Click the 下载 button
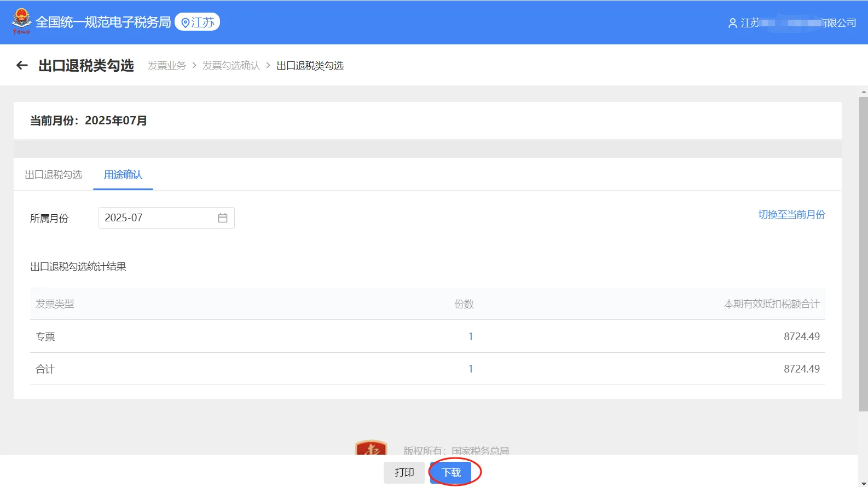Screen dimensions: 868x487 coord(451,472)
